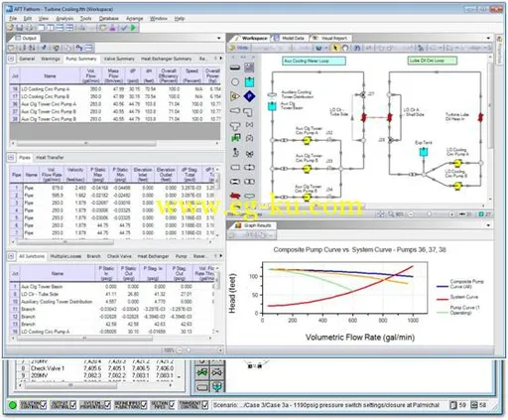The width and height of the screenshot is (508, 420).
Task: Click the green status light indicator
Action: (12, 405)
